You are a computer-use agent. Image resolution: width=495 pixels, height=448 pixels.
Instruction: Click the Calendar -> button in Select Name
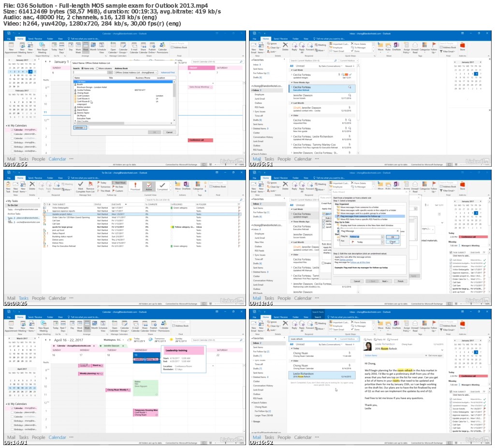[80, 128]
